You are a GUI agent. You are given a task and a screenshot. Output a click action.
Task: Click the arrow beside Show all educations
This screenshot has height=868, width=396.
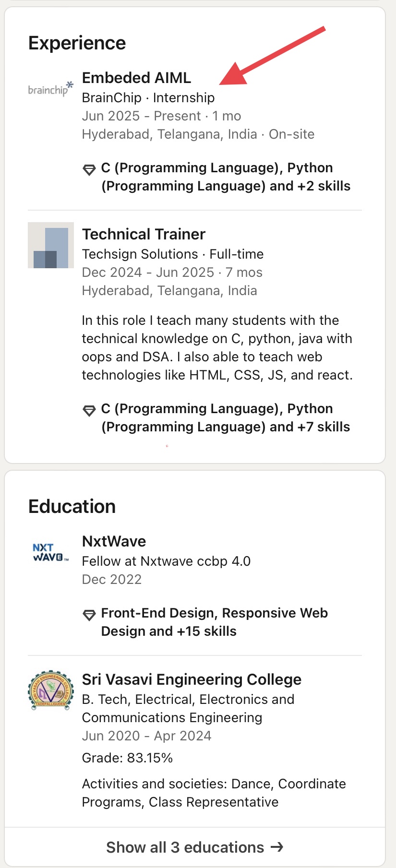click(277, 847)
